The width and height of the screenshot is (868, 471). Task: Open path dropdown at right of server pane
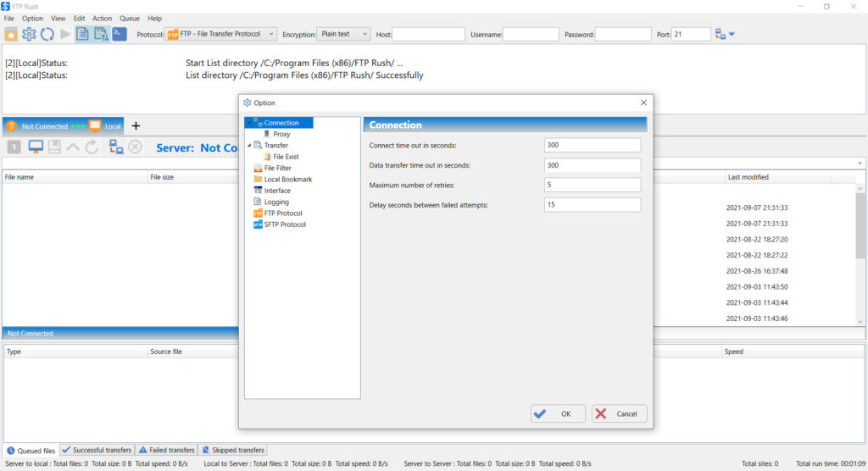click(x=860, y=163)
